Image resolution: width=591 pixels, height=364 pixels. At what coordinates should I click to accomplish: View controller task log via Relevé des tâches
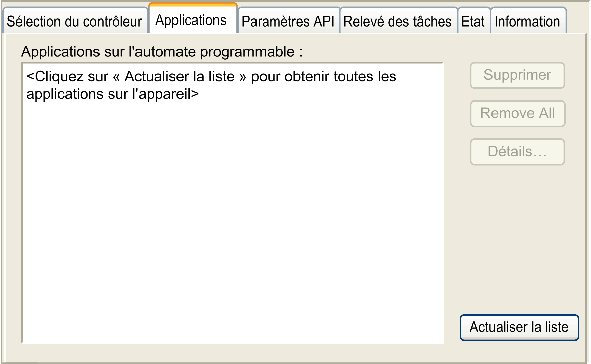click(x=398, y=21)
